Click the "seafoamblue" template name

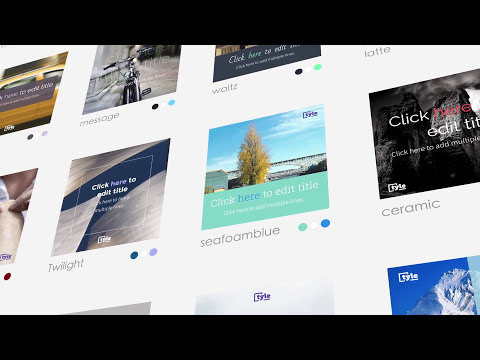pyautogui.click(x=240, y=236)
